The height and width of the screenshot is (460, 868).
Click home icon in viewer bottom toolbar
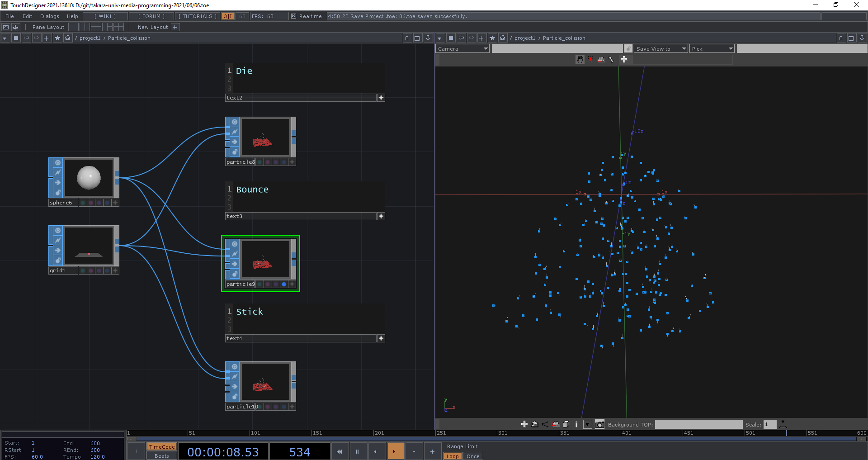pos(535,424)
